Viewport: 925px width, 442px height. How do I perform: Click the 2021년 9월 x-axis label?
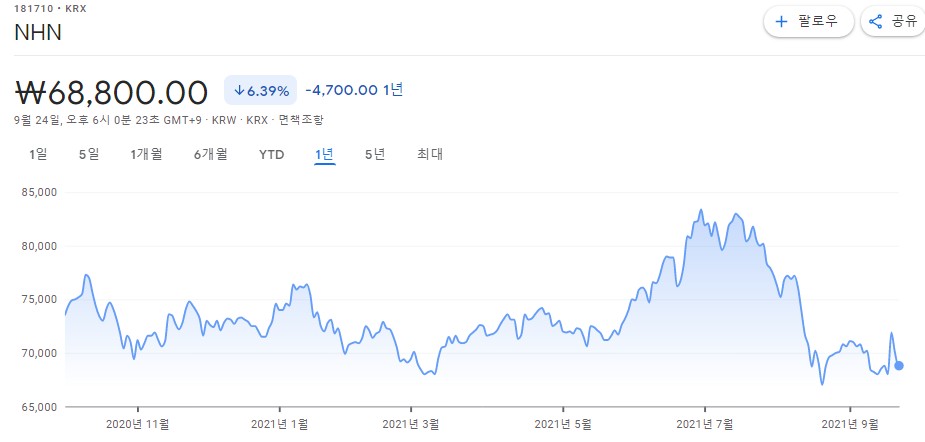coord(850,424)
